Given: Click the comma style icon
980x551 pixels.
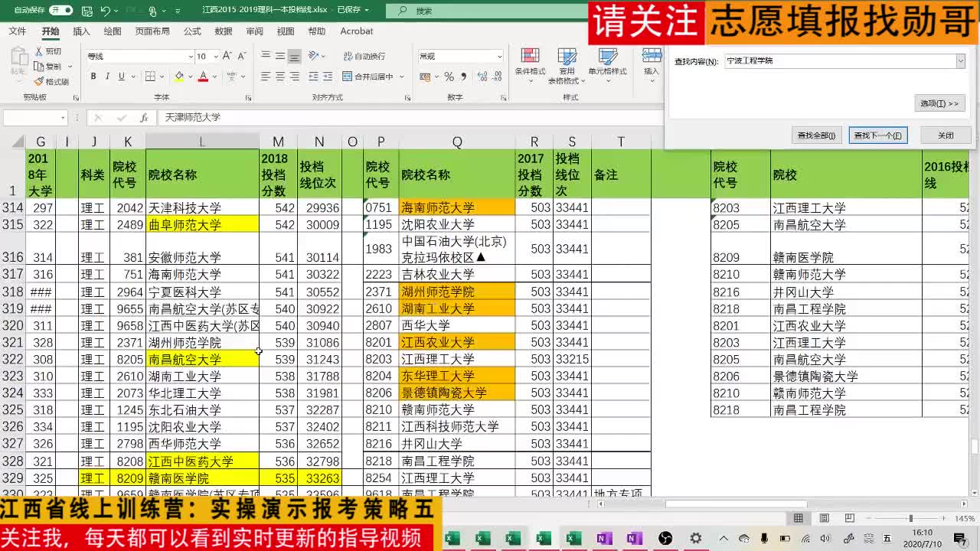Looking at the screenshot, I should point(463,77).
